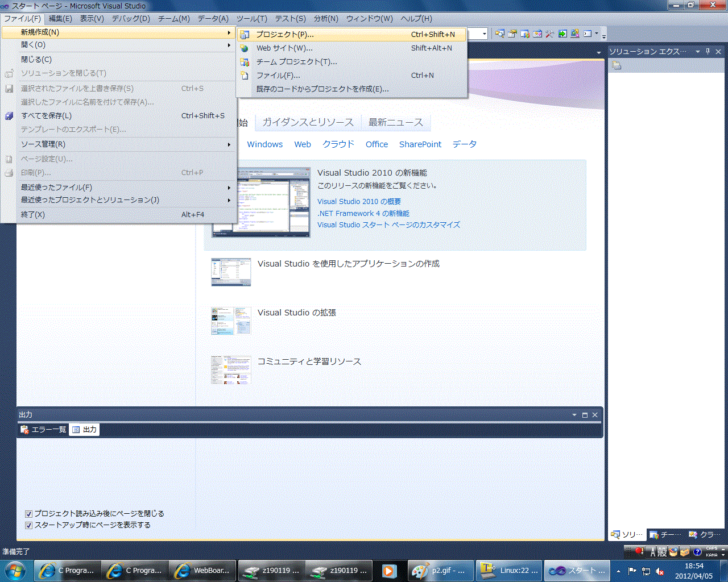Click the IME help question mark icon

point(697,551)
